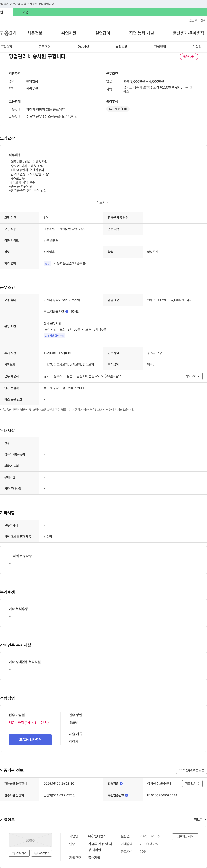Add company via 관심기업 star button
The image size is (207, 868).
[x=19, y=853]
